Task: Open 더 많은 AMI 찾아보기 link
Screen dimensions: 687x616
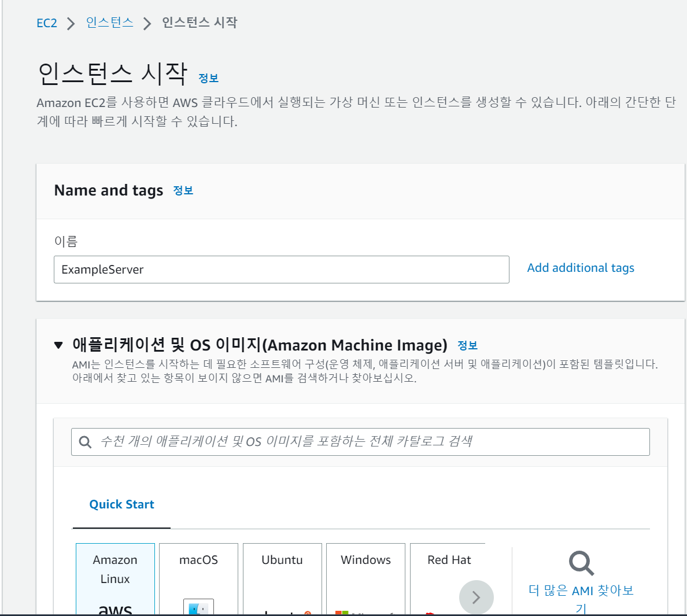Action: (x=581, y=599)
